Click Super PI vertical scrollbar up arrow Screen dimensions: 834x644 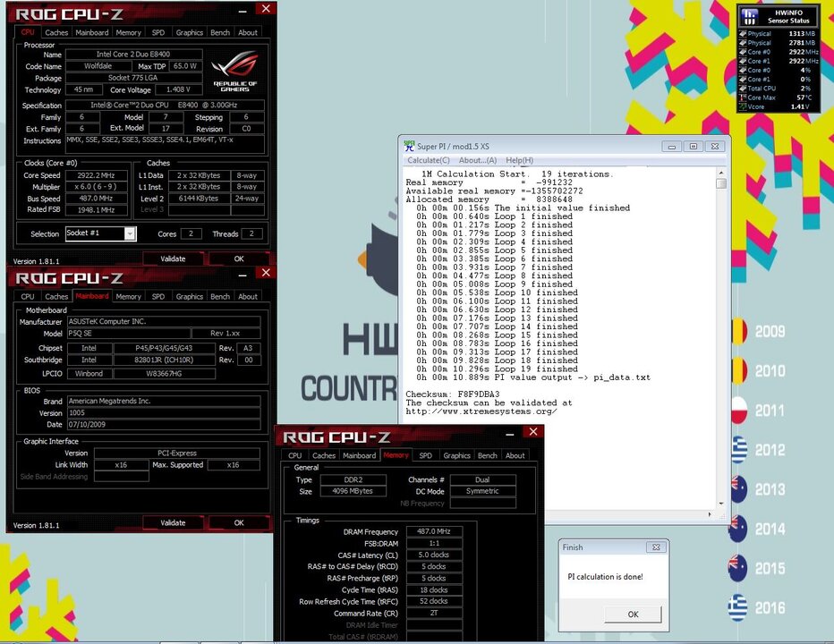[720, 173]
